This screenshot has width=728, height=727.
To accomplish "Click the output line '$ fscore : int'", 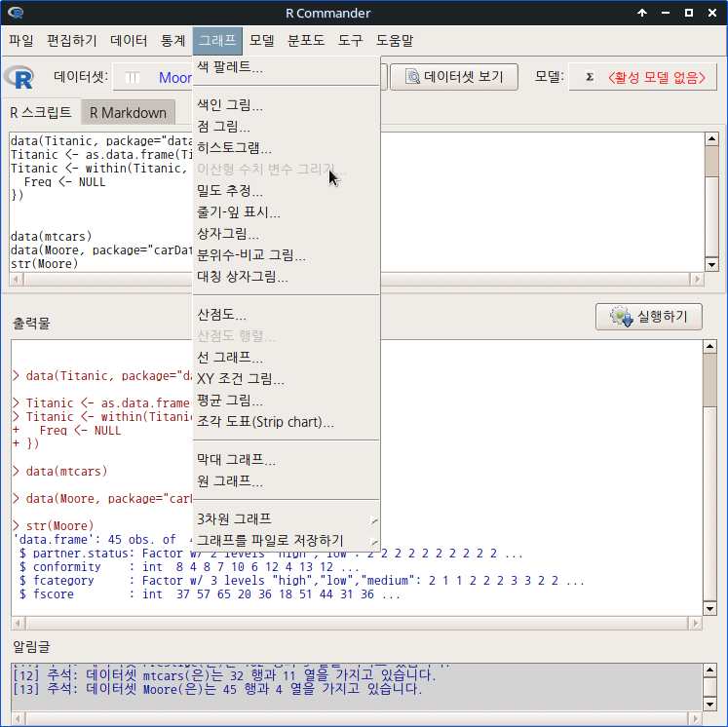I will 210,594.
